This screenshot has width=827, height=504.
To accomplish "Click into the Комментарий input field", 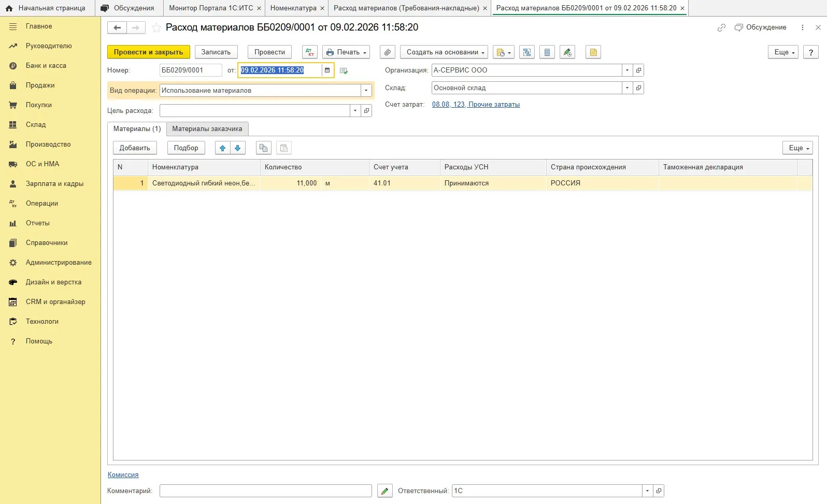I will [266, 491].
